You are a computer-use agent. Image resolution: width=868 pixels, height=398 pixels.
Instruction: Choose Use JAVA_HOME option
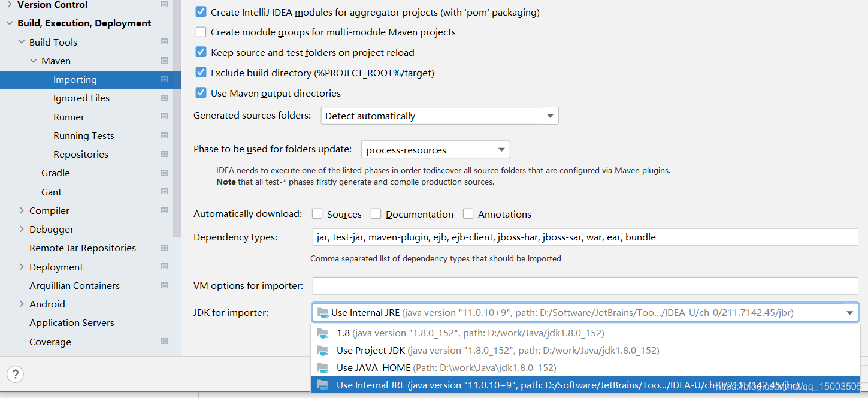point(585,367)
